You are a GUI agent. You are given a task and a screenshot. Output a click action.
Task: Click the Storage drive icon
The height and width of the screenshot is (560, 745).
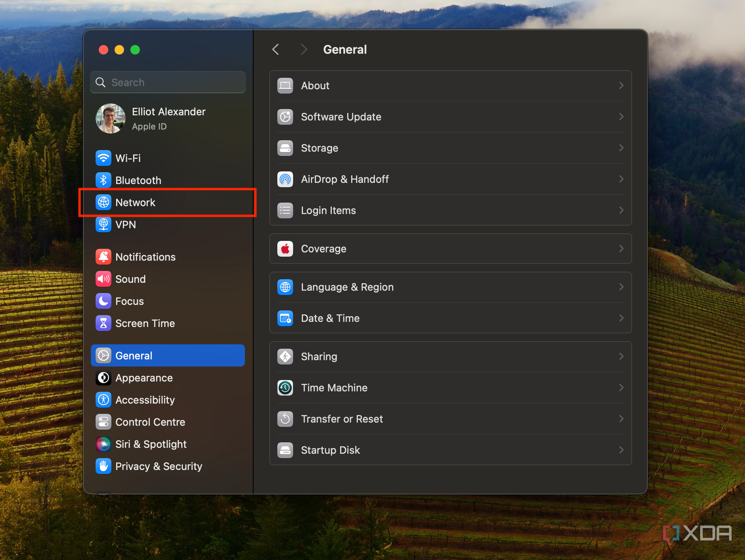[285, 148]
